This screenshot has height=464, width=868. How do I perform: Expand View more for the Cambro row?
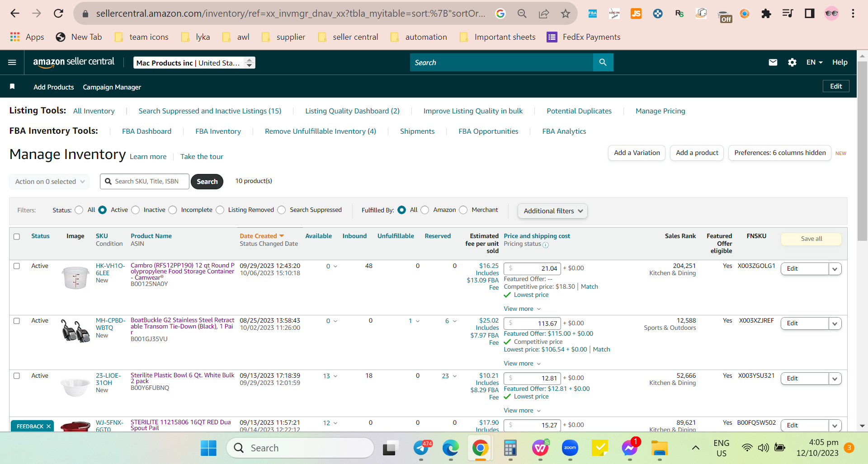(x=522, y=309)
